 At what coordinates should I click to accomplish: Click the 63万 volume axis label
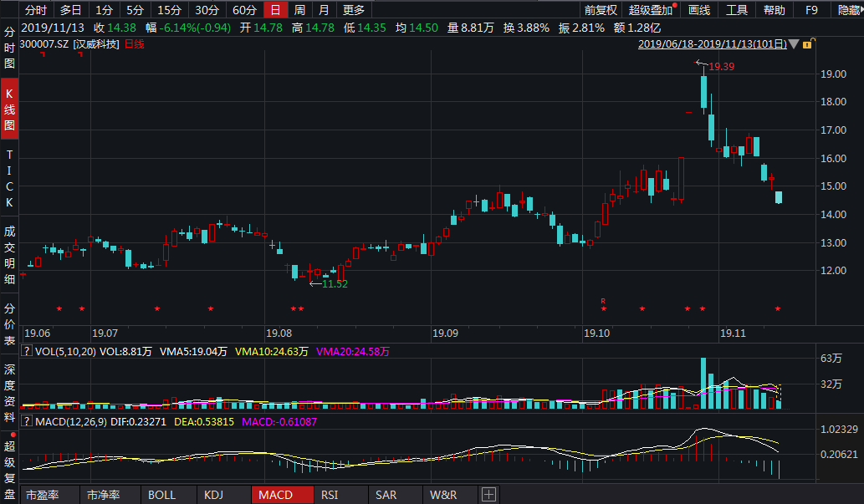[831, 358]
